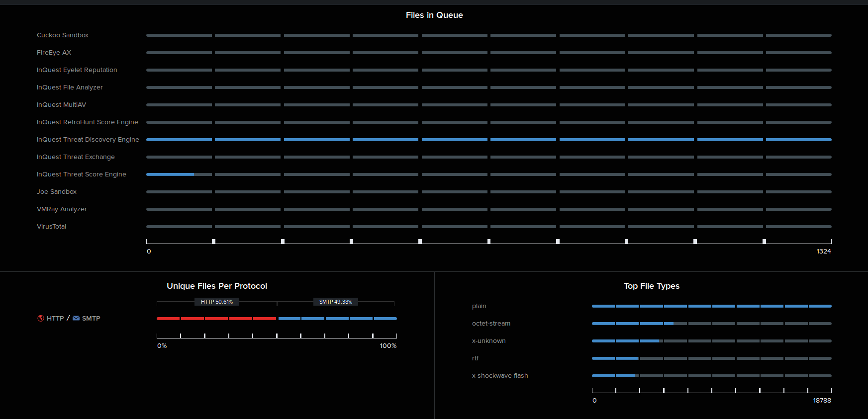Image resolution: width=868 pixels, height=419 pixels.
Task: Select the FireEye AX row label
Action: click(x=54, y=53)
